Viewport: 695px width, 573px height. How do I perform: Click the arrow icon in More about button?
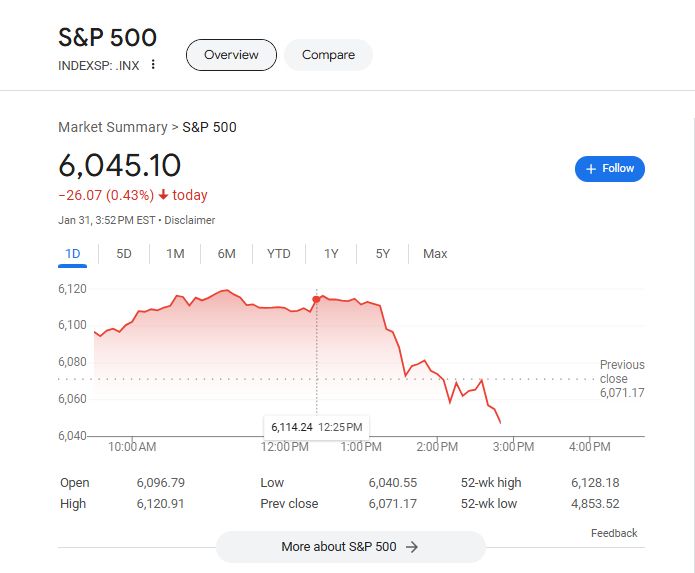(411, 547)
